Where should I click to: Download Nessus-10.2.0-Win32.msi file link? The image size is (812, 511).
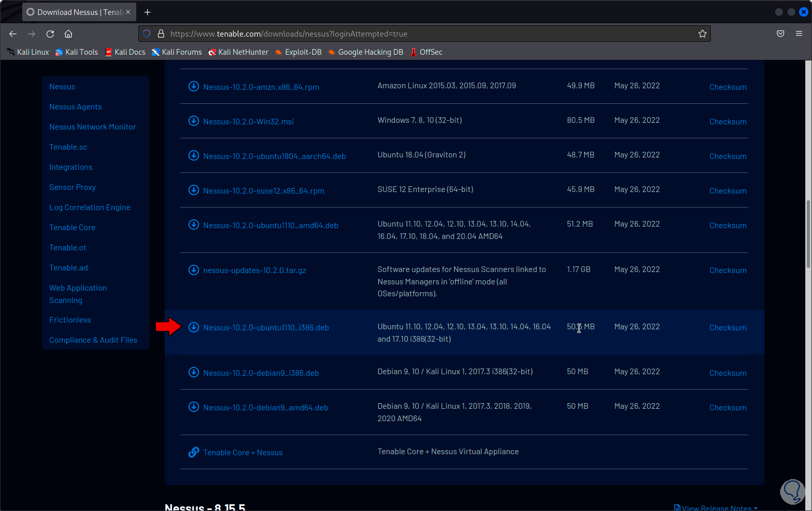click(x=248, y=122)
